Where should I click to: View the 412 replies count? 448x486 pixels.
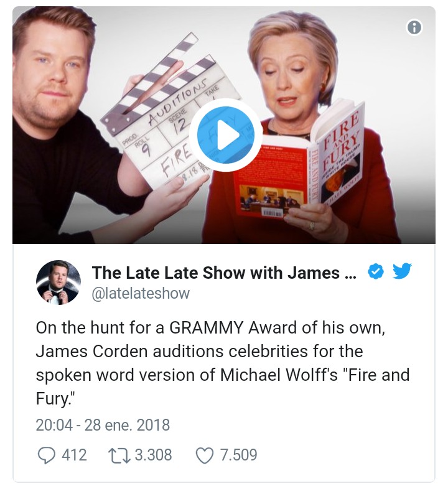(x=75, y=455)
